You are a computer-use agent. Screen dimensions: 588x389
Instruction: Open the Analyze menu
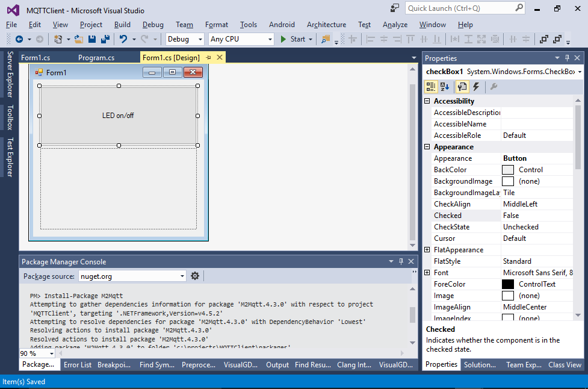click(x=395, y=25)
